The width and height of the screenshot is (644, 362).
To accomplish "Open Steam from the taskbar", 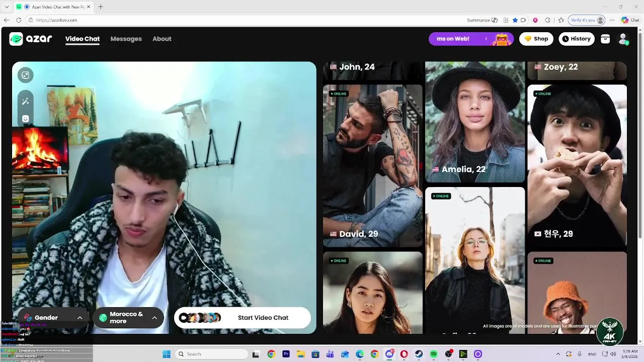I will tap(419, 354).
